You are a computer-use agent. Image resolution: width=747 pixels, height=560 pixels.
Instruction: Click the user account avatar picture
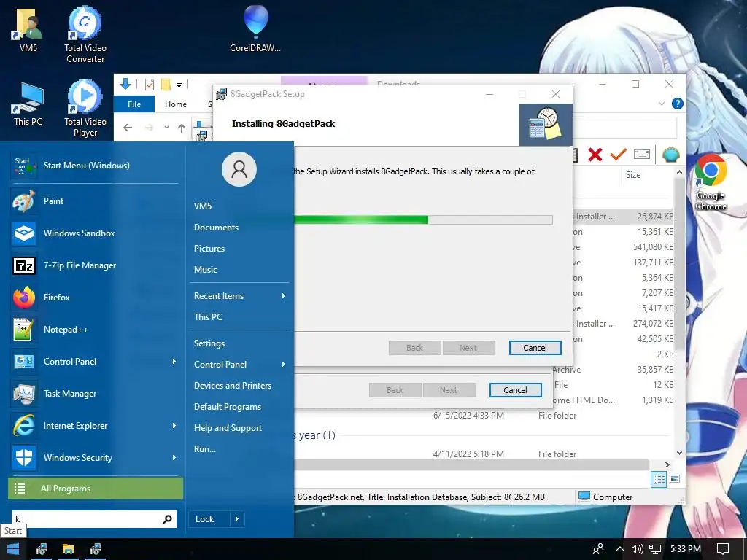(239, 169)
